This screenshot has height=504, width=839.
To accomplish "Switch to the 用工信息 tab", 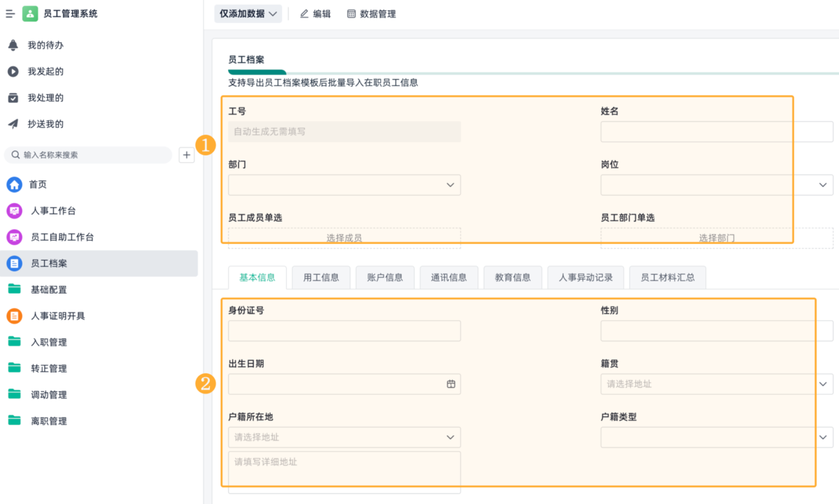I will point(321,278).
